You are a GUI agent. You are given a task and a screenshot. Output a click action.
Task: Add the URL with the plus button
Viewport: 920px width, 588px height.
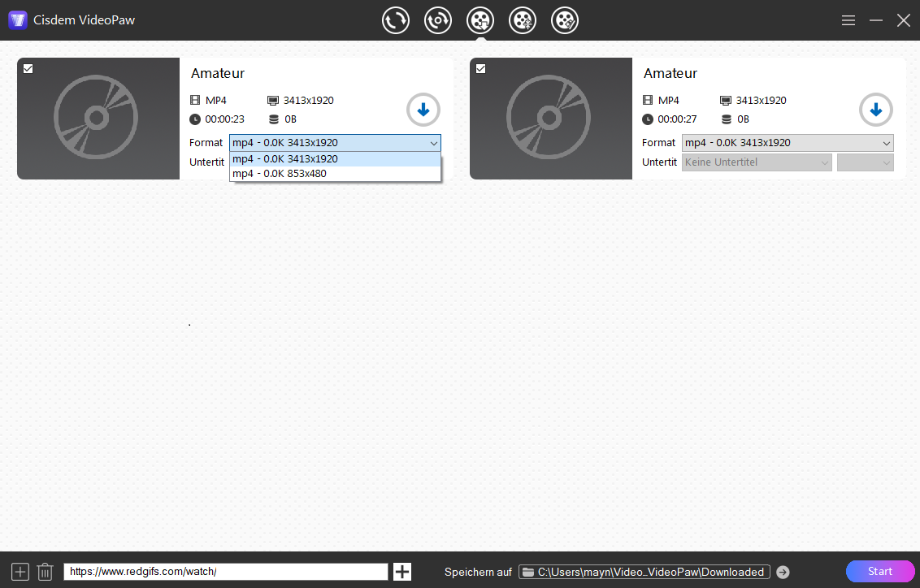(402, 572)
